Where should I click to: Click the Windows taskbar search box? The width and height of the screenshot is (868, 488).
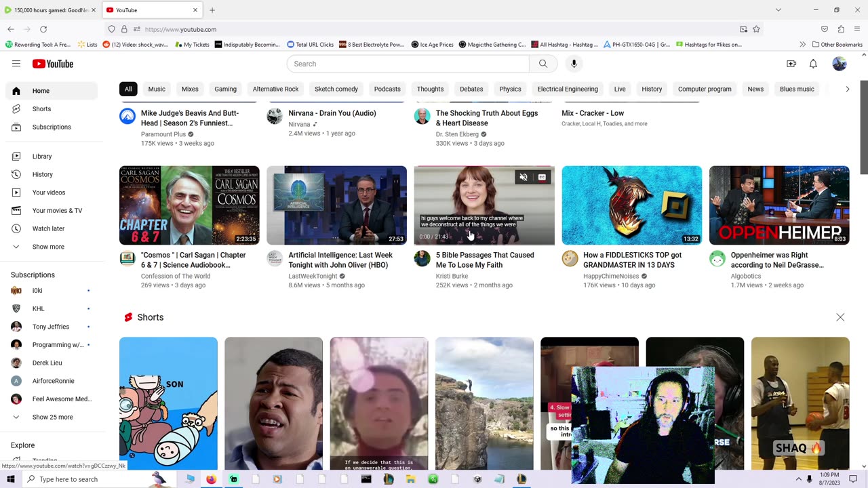click(90, 479)
